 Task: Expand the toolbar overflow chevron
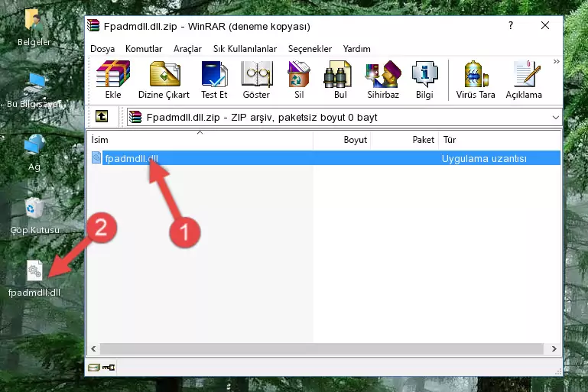coord(557,61)
